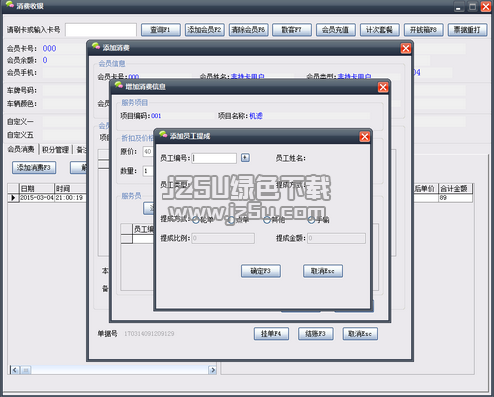Focus the 员工编号 input field

pos(214,158)
